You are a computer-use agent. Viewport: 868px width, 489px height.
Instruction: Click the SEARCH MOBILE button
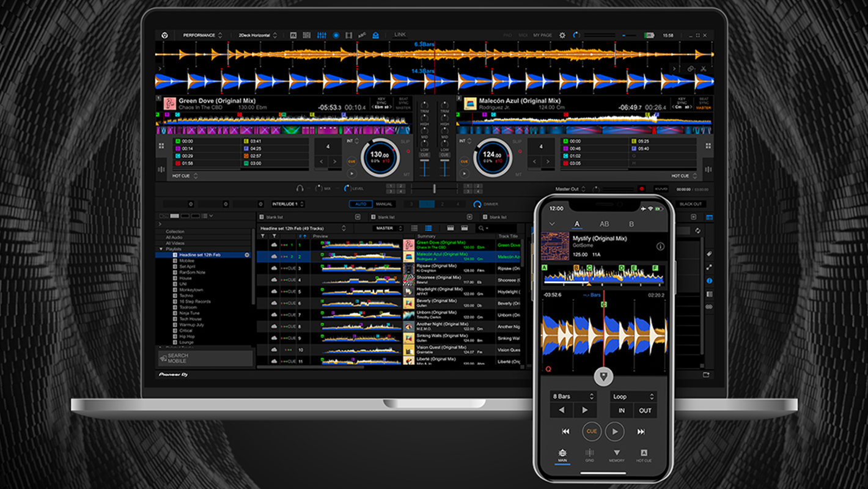[x=205, y=358]
